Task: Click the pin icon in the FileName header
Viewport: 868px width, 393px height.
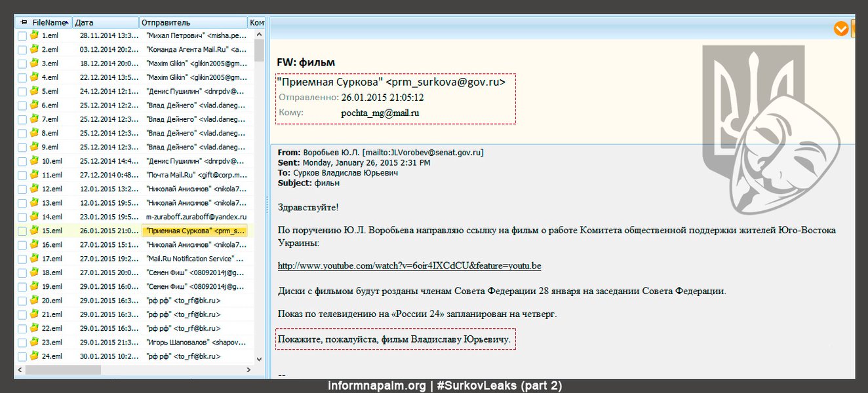Action: pos(24,22)
